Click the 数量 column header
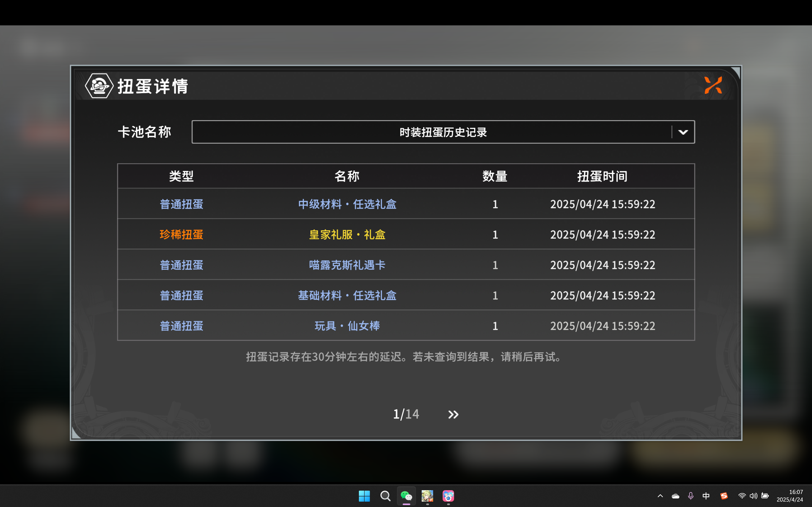The width and height of the screenshot is (812, 507). tap(495, 176)
